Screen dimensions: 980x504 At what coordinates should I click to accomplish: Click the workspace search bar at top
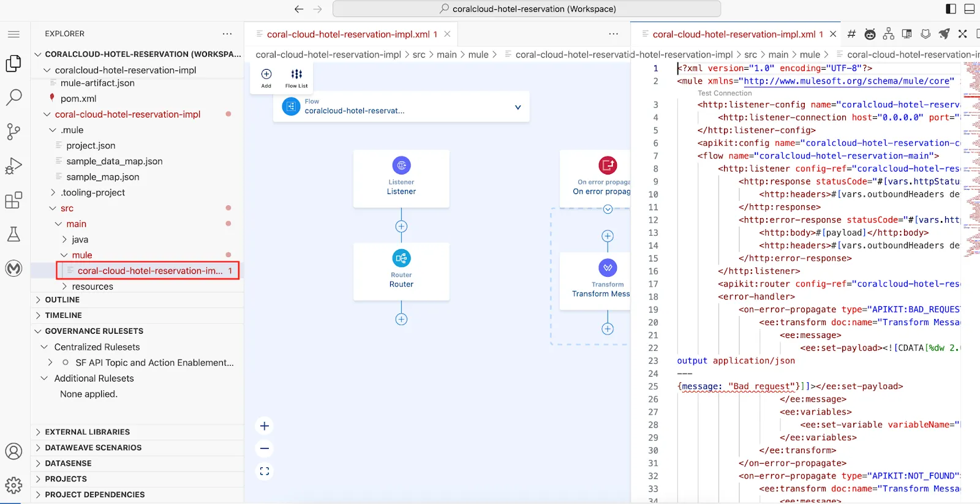tap(527, 9)
